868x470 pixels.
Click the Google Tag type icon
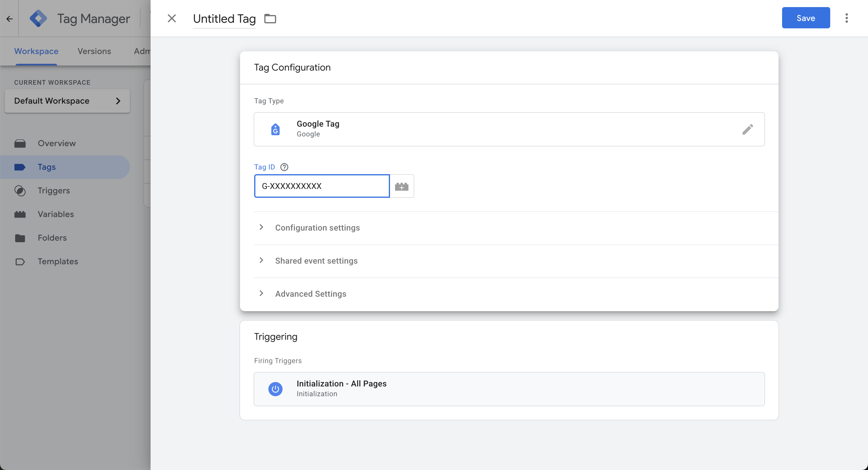click(x=275, y=129)
